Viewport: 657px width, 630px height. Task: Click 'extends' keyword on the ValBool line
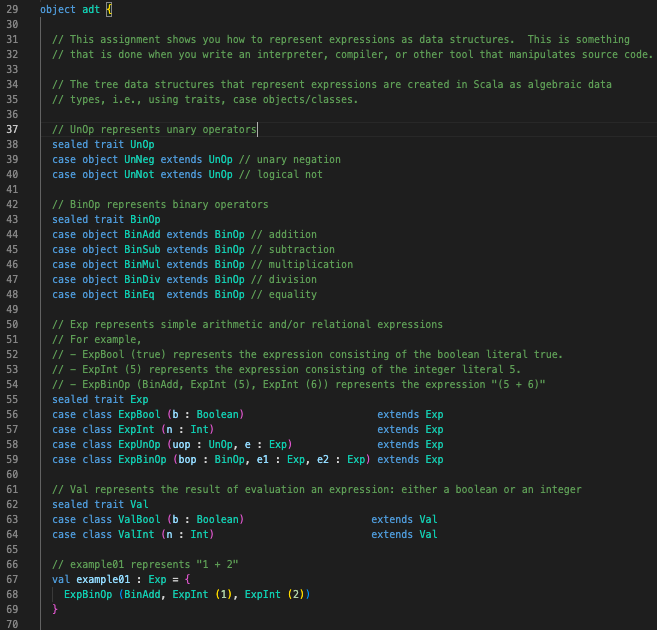tap(392, 519)
